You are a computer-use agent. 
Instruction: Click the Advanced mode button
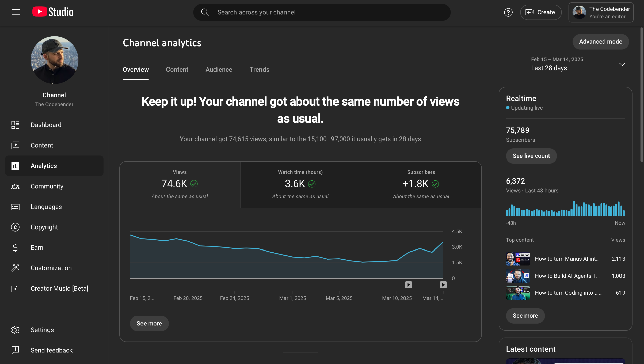tap(600, 42)
